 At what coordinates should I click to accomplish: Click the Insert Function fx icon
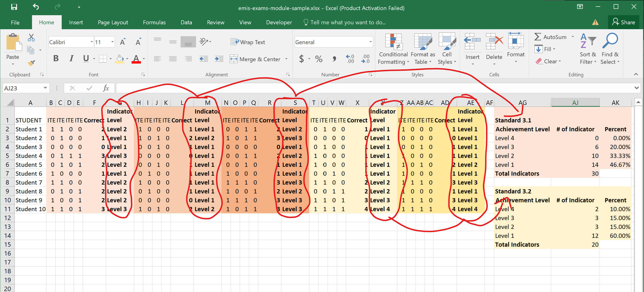(106, 88)
